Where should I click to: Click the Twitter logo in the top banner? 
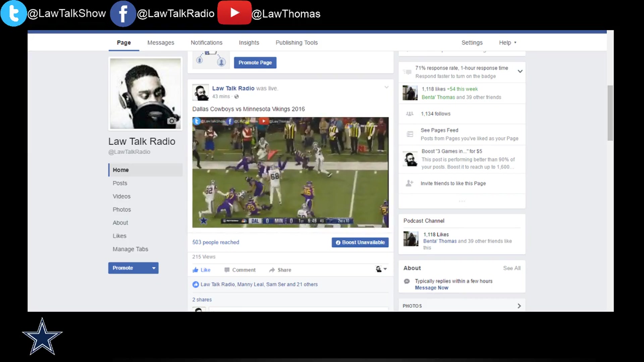[x=13, y=13]
